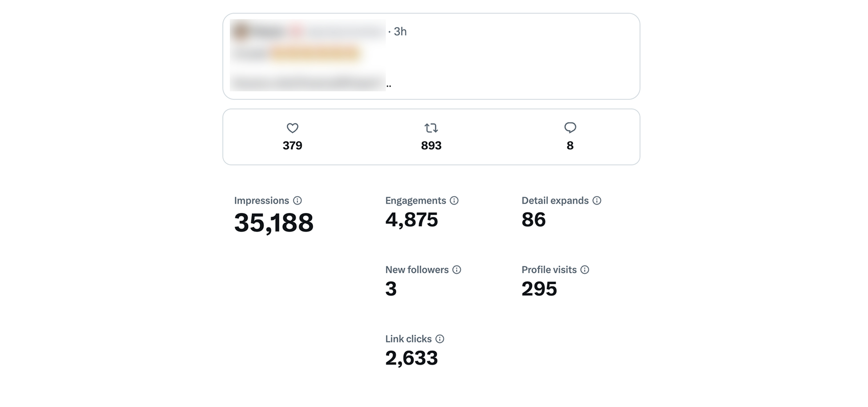Click the blurred post text preview
Image resolution: width=868 pixels, height=407 pixels.
(307, 82)
